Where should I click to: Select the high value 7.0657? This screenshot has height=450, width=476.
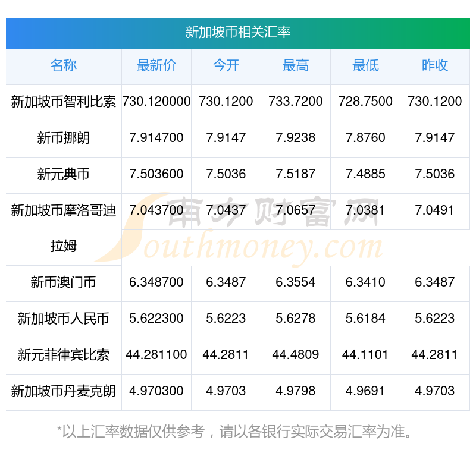click(296, 210)
